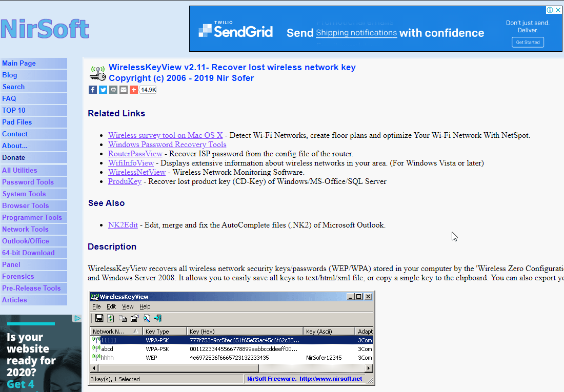The width and height of the screenshot is (564, 392).
Task: Open System Tools in the sidebar
Action: point(34,194)
